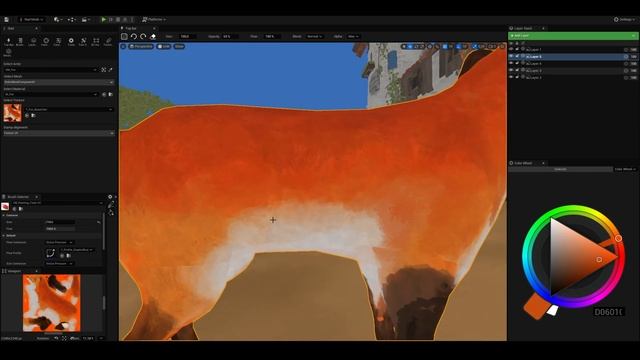Open the Select Actor dropdown

tap(51, 70)
